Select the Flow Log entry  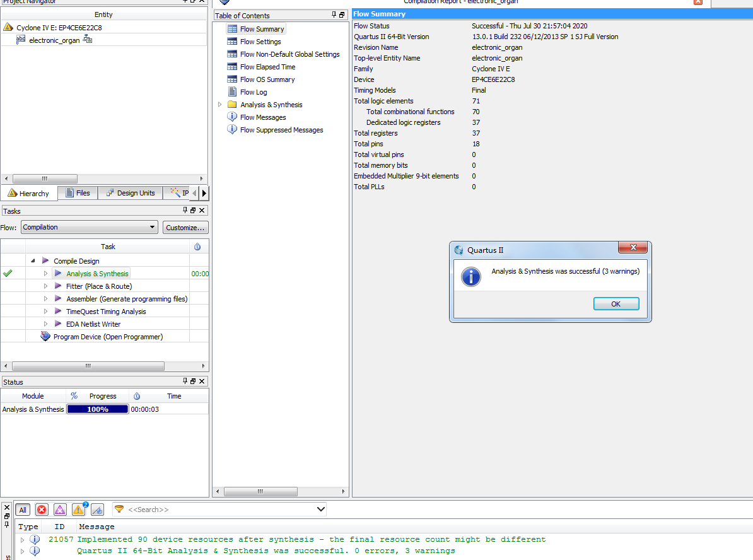254,91
